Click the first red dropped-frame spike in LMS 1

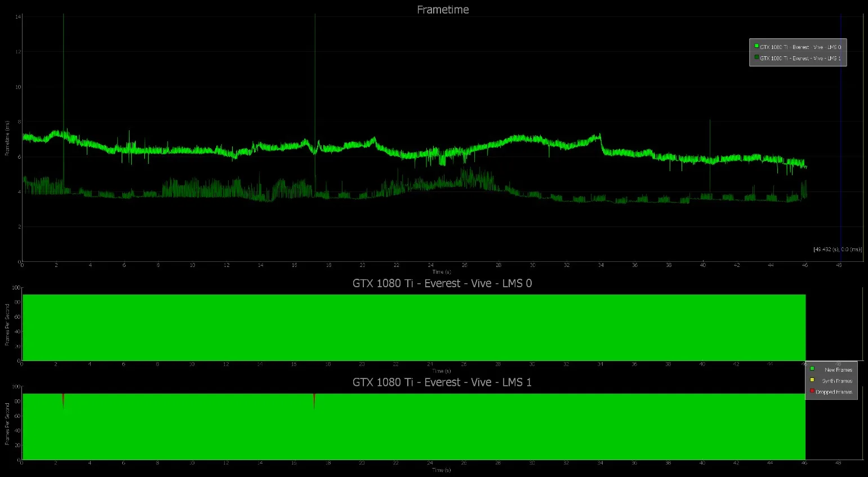pyautogui.click(x=63, y=399)
